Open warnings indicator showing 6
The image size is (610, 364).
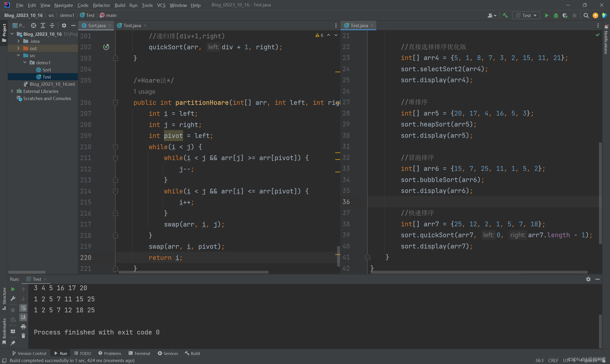319,35
